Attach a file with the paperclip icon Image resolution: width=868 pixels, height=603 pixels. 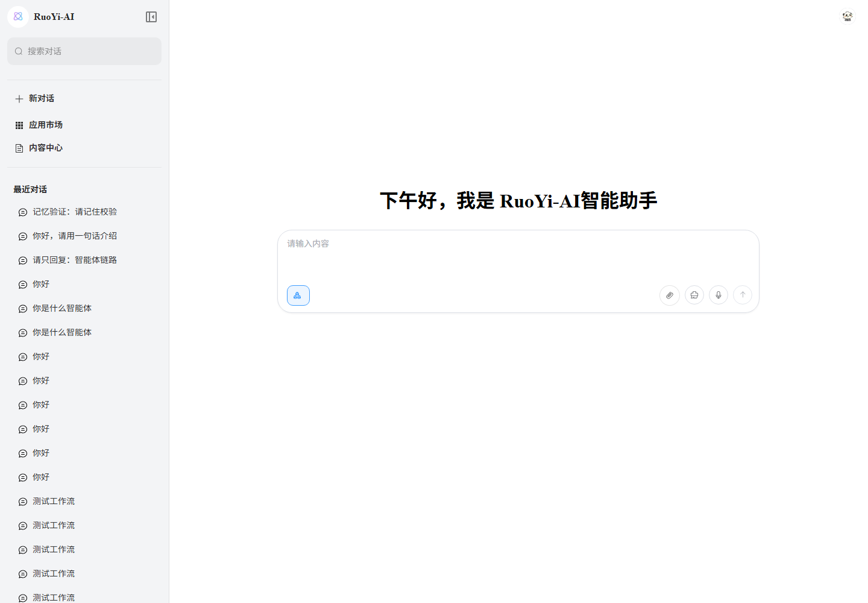click(x=670, y=295)
